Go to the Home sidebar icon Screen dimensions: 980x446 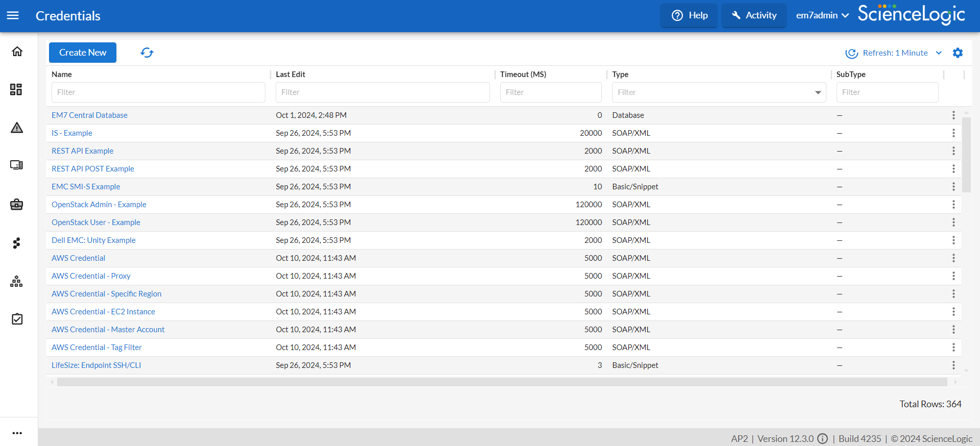pyautogui.click(x=17, y=52)
